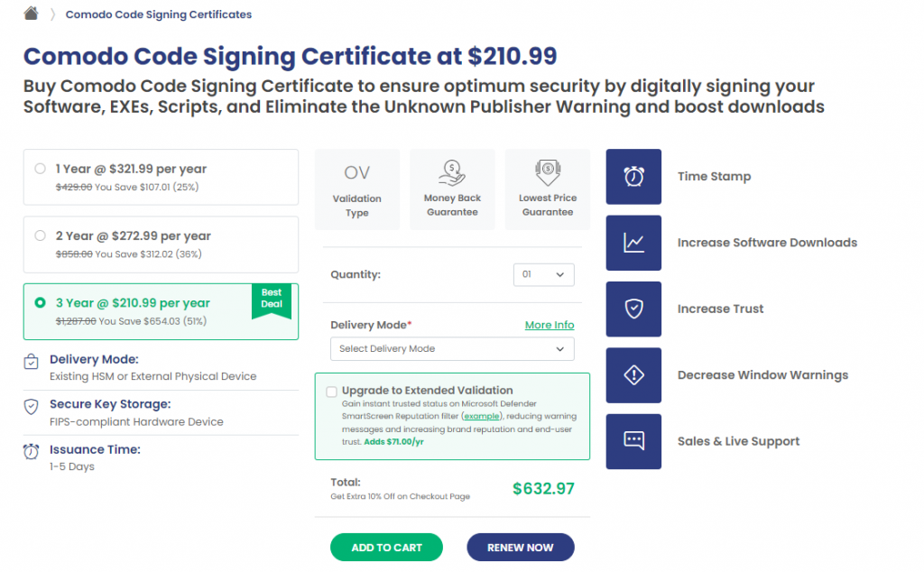924x572 pixels.
Task: Click the Money Back Guarantee icon
Action: (452, 173)
